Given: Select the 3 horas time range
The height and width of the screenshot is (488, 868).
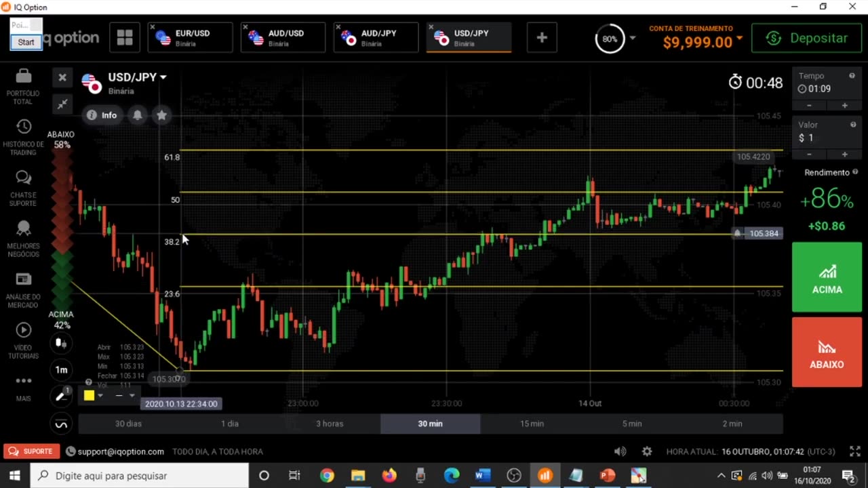Looking at the screenshot, I should pos(330,424).
